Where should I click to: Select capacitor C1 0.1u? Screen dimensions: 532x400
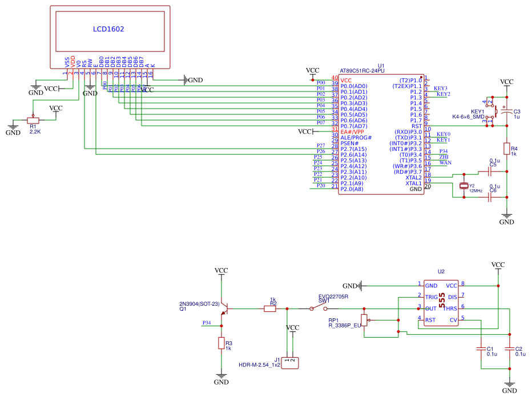(x=481, y=349)
